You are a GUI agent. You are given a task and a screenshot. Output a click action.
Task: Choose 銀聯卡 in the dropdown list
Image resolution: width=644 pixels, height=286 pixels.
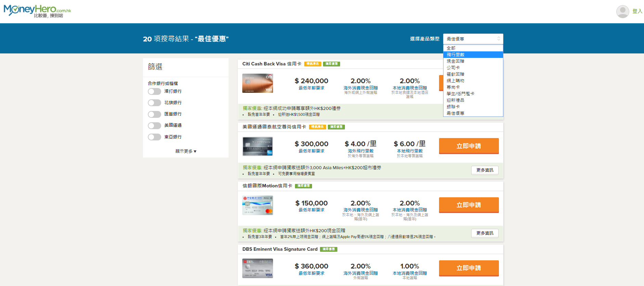pyautogui.click(x=473, y=107)
